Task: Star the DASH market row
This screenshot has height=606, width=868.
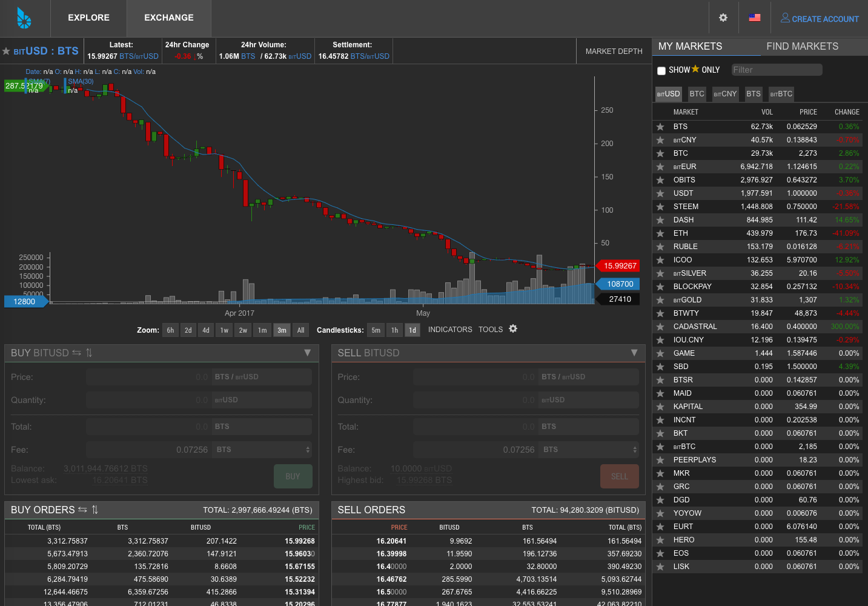Action: click(x=660, y=220)
